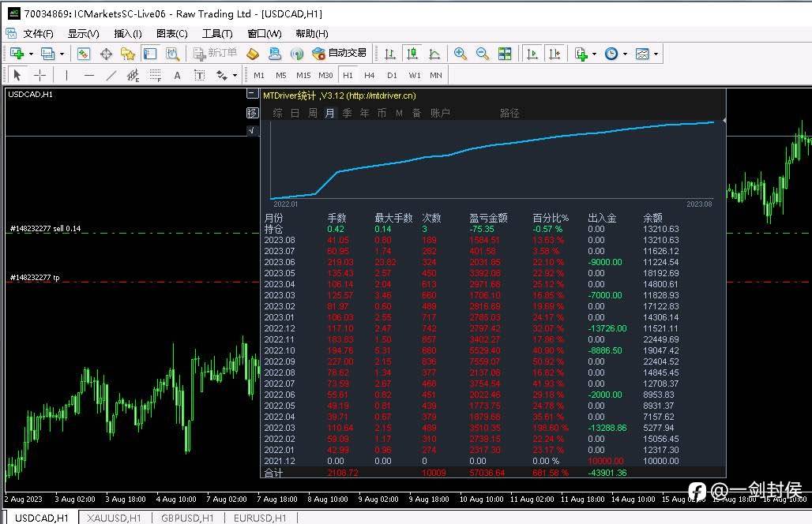Switch chart to candlestick display
Viewport: 812px width, 524px height.
412,54
